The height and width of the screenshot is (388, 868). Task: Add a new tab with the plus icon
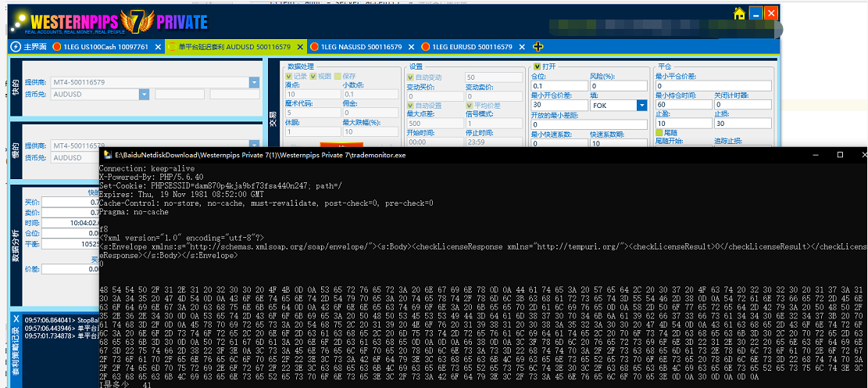pyautogui.click(x=538, y=47)
